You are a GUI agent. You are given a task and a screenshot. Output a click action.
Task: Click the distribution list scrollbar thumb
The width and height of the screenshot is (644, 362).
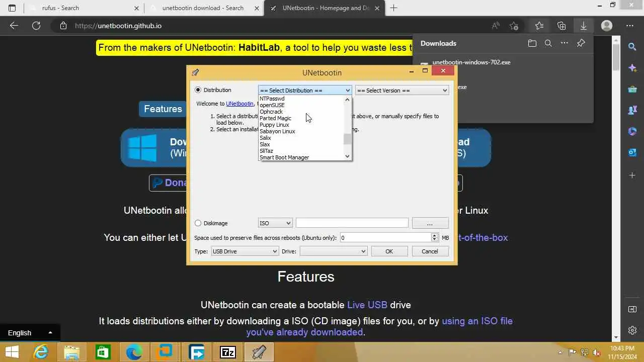pos(347,139)
